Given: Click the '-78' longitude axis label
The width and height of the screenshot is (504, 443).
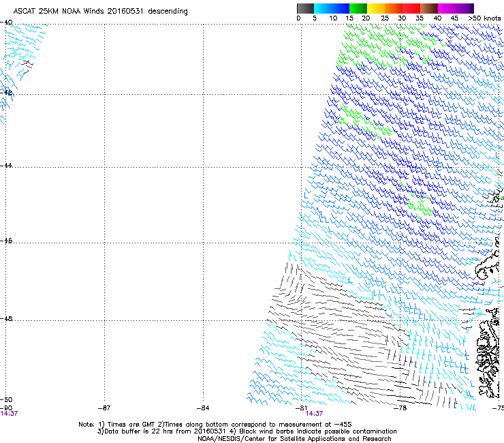Looking at the screenshot, I should [x=400, y=408].
